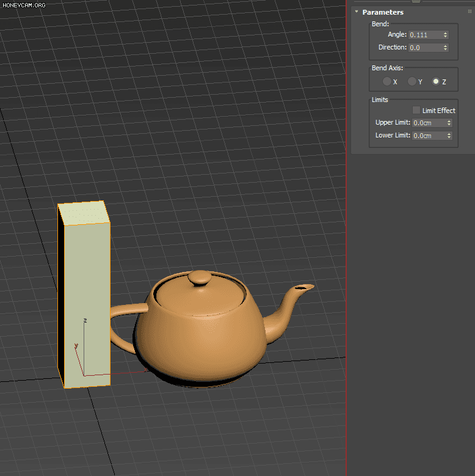Viewport: 475px width, 476px height.
Task: Click the Bend Angle value field
Action: (426, 35)
